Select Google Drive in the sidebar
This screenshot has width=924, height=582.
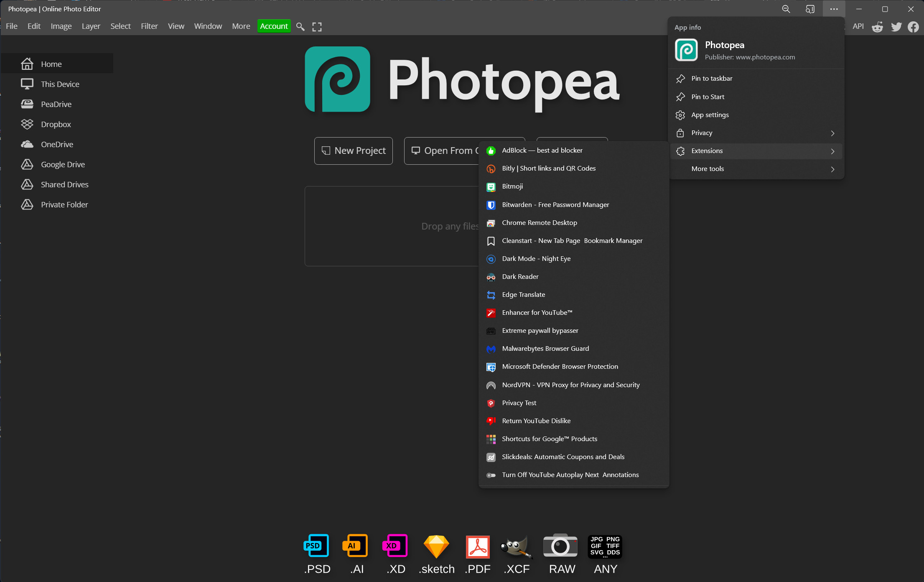63,164
